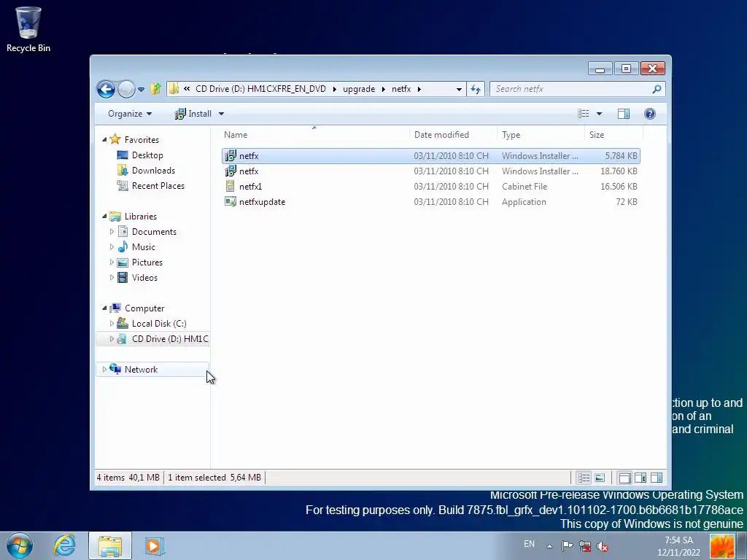Open the Start menu orb
Viewport: 747px width, 560px height.
tap(20, 545)
